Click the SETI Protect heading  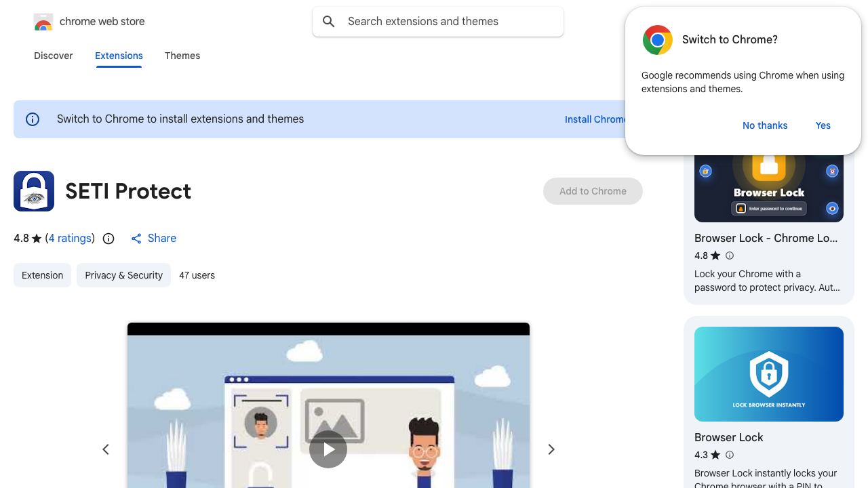[128, 191]
